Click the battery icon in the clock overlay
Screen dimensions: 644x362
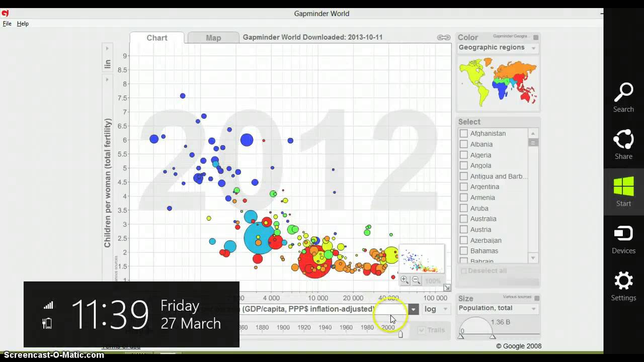coord(47,323)
